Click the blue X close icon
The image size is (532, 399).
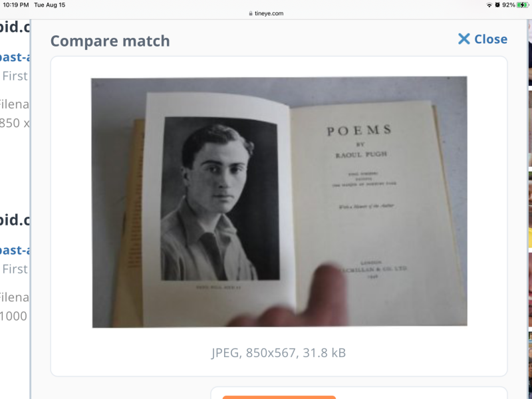point(464,39)
